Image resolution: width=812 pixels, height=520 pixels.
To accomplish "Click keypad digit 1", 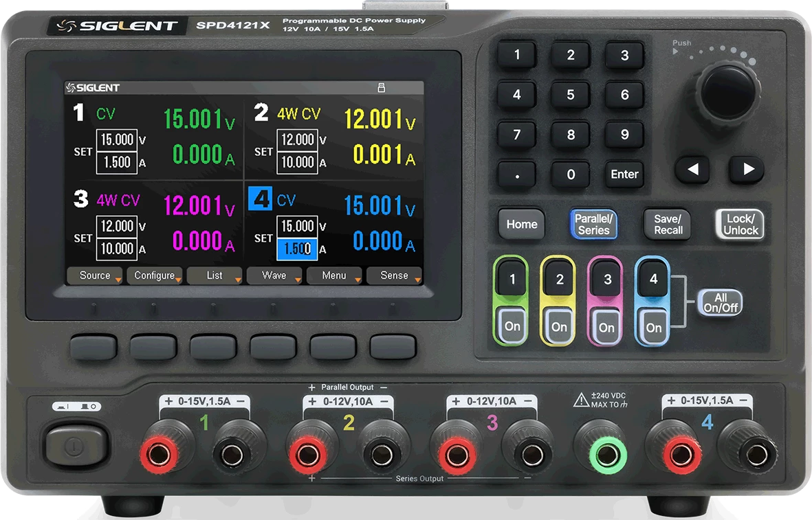I will pos(516,55).
